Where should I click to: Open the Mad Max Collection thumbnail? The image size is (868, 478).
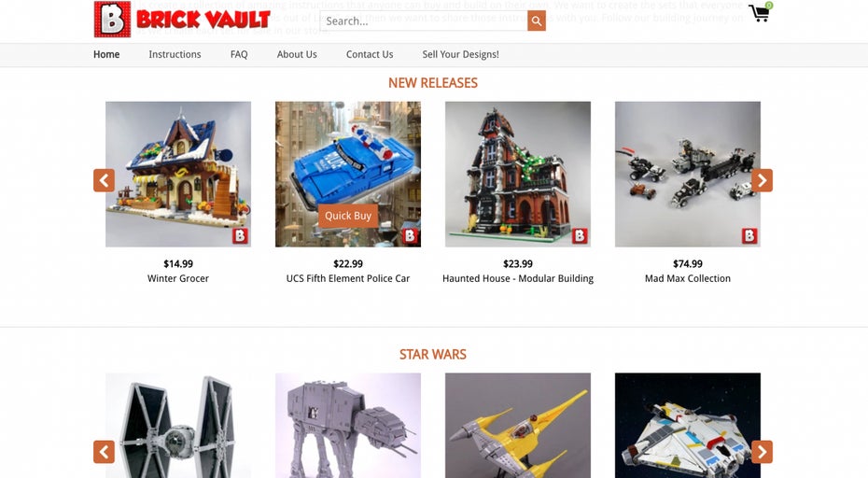click(x=688, y=174)
